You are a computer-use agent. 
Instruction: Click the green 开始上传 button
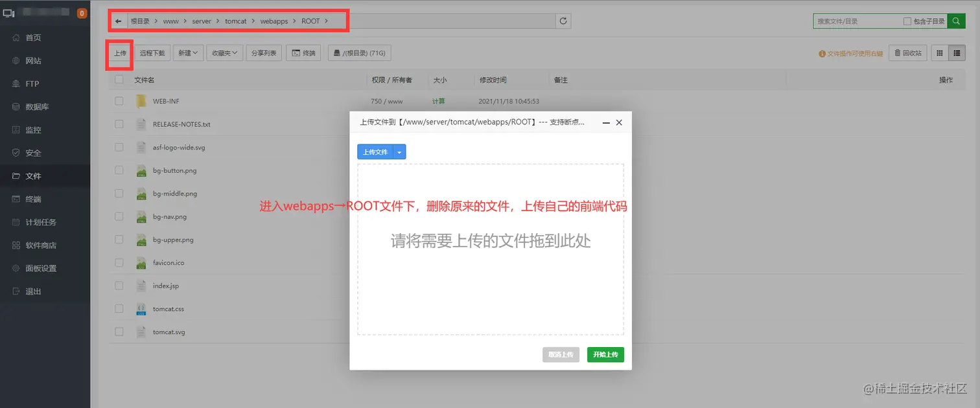605,355
